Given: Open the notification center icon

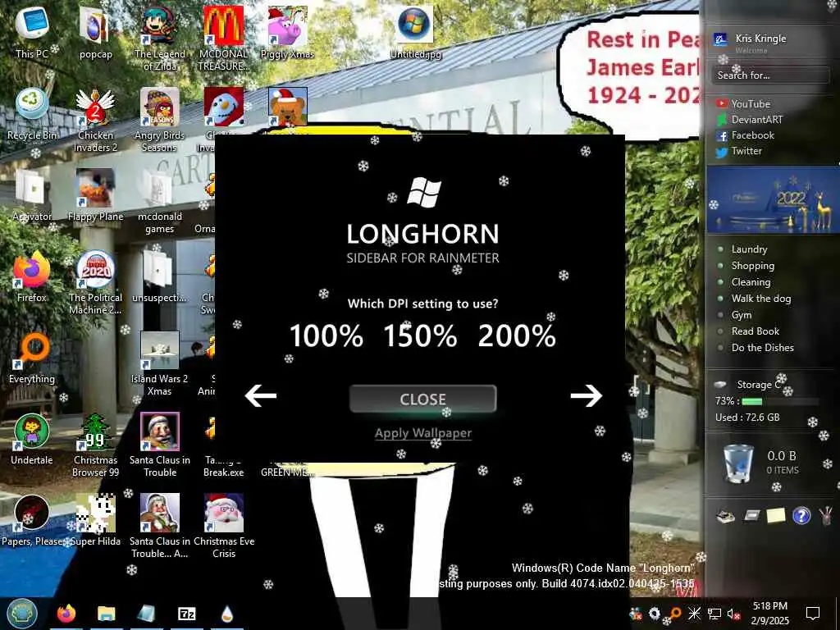Looking at the screenshot, I should [813, 614].
